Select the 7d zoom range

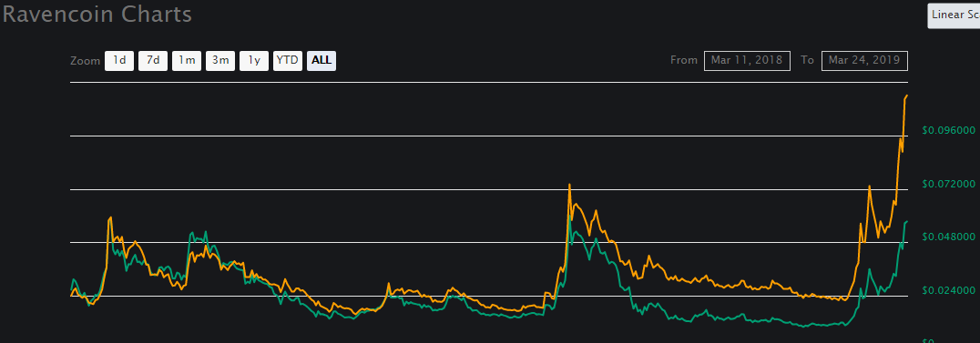coord(153,61)
